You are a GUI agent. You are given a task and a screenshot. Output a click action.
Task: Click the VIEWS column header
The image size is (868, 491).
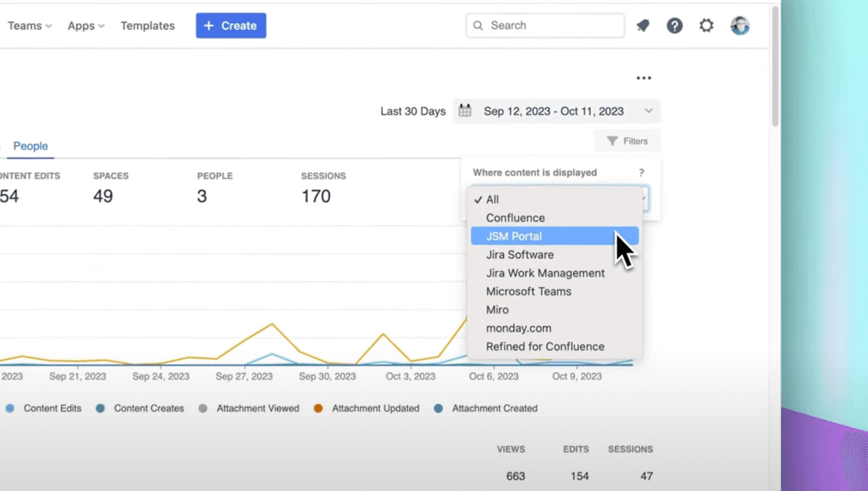(511, 449)
